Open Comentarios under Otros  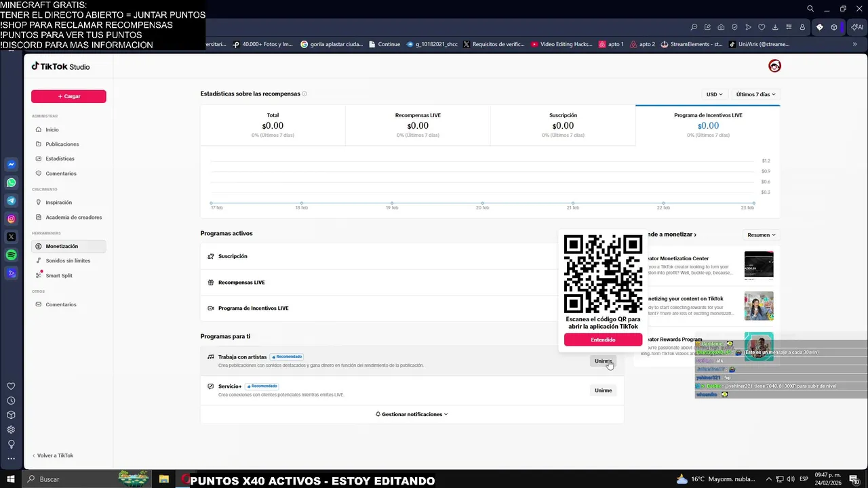point(68,305)
